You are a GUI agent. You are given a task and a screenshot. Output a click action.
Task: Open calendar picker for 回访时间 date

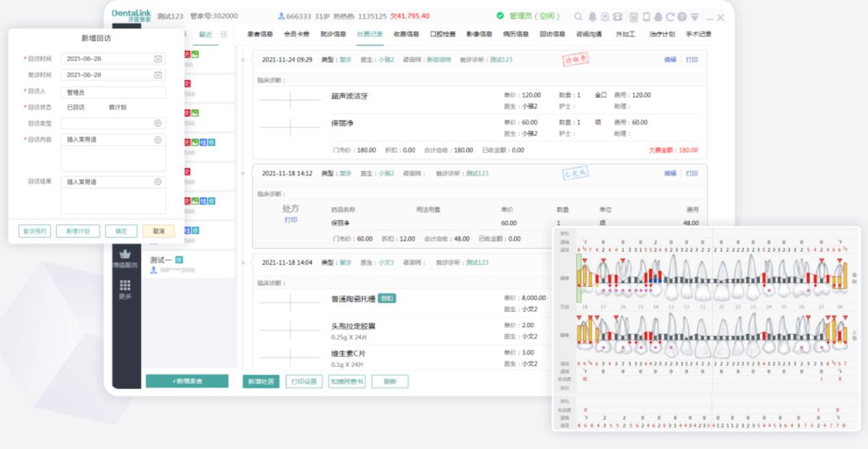coord(158,59)
